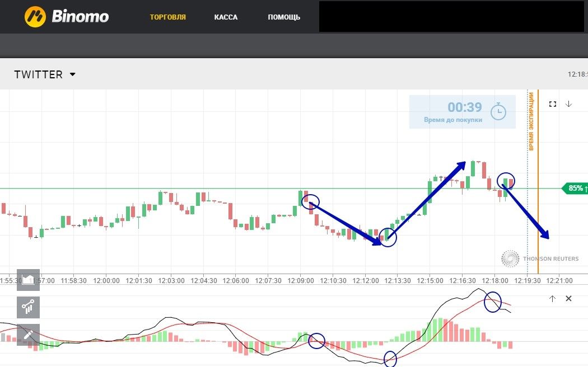Click the 12:01:30 time axis label
Image resolution: width=588 pixels, height=367 pixels.
tap(139, 280)
